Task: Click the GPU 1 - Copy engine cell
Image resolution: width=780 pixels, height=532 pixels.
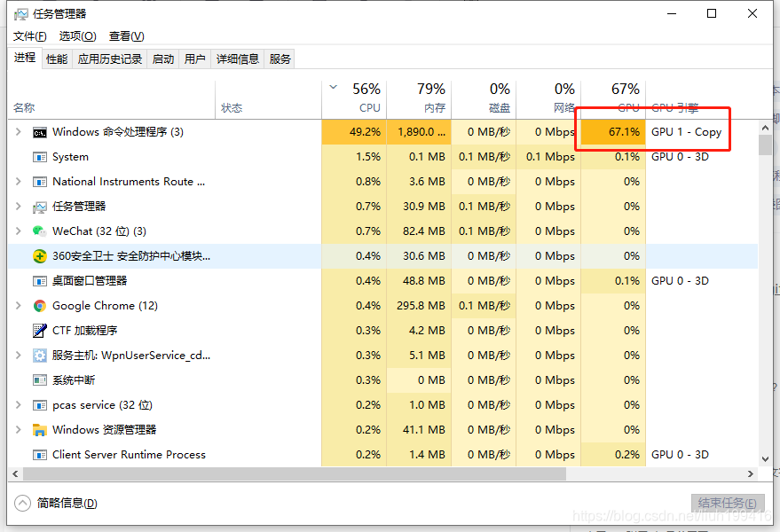Action: (687, 132)
